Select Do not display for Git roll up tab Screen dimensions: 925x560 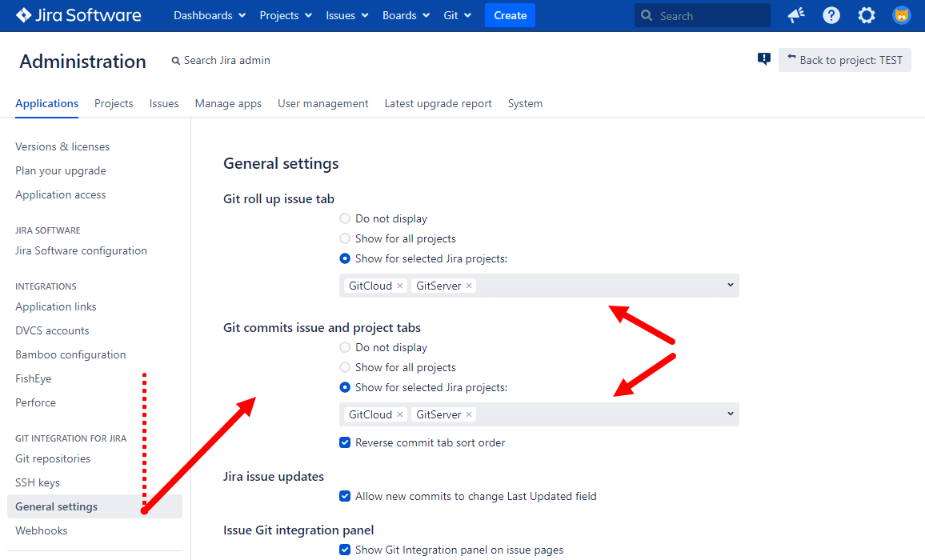point(345,219)
